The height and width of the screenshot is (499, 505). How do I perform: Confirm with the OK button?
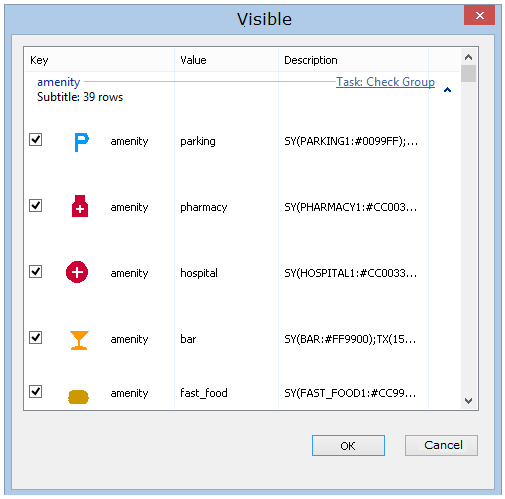tap(348, 445)
